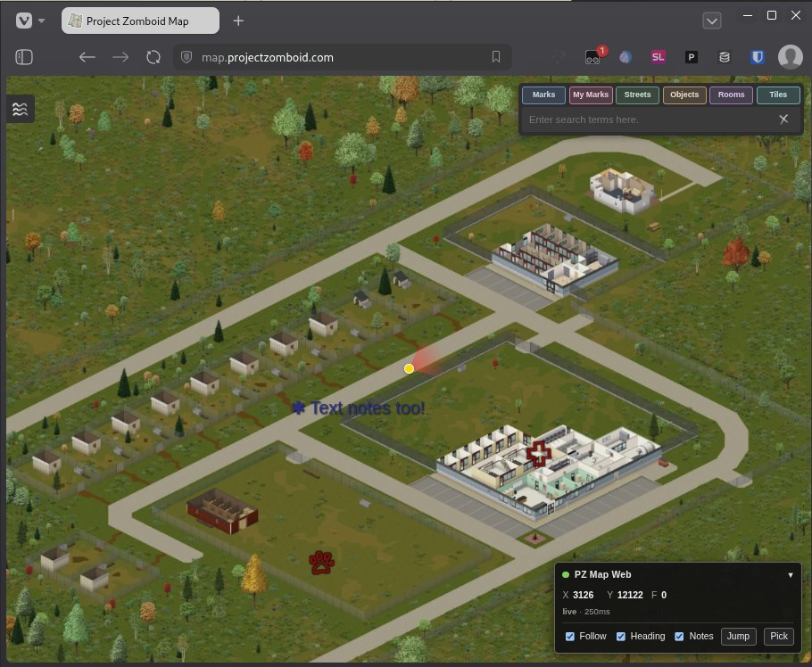This screenshot has height=667, width=812.
Task: Open the Bitwarden shield extension
Action: pyautogui.click(x=757, y=57)
